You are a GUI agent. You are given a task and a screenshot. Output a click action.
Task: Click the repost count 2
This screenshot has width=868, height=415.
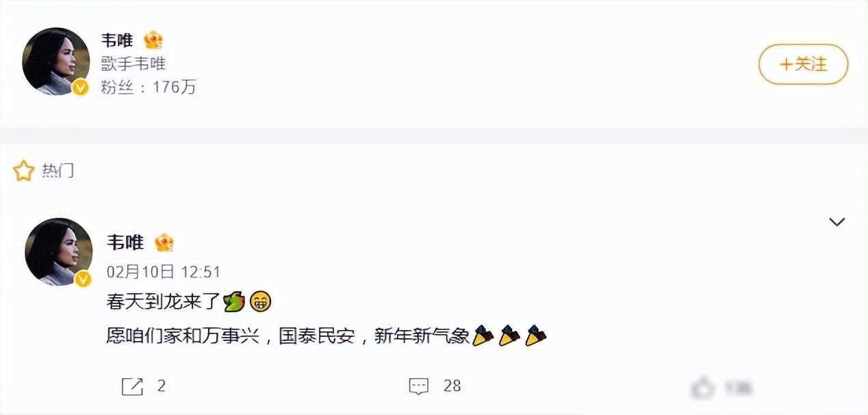point(162,386)
